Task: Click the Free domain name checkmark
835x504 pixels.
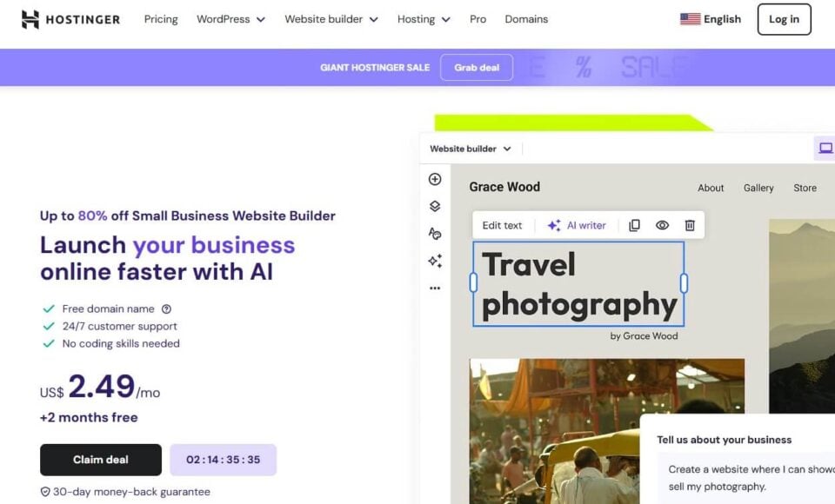Action: [49, 308]
